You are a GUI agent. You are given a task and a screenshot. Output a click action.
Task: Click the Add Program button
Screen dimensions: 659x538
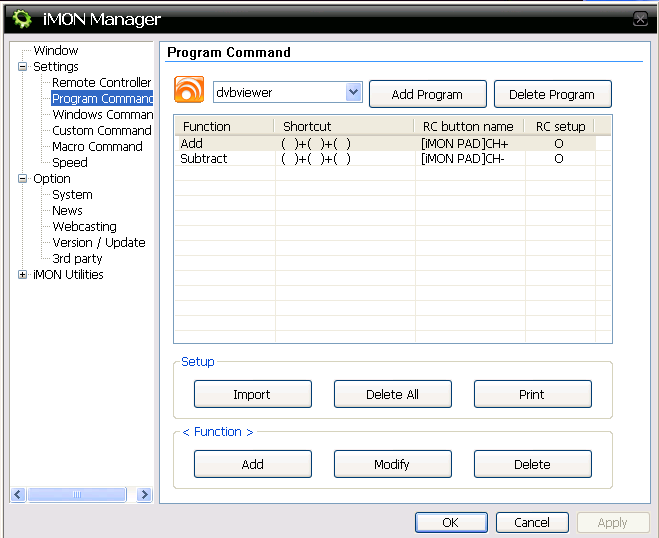[427, 94]
